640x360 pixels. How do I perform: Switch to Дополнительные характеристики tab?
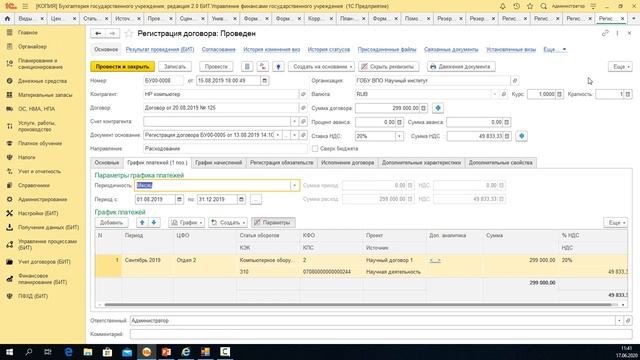coord(421,162)
